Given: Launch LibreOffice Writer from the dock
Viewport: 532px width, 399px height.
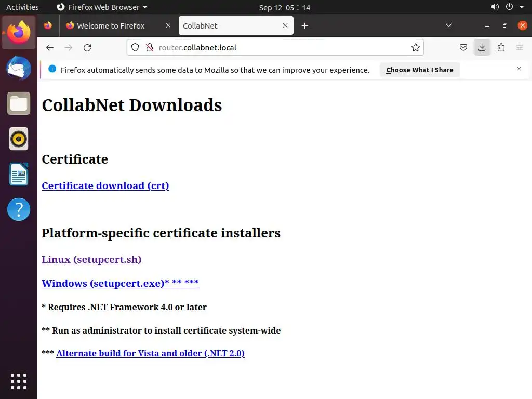Looking at the screenshot, I should (x=19, y=175).
